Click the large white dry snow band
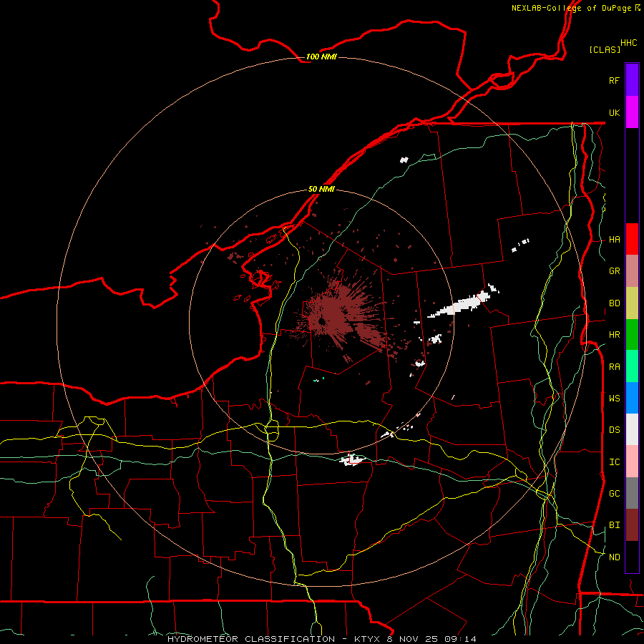Screen dimensions: 644x644 coord(460,304)
